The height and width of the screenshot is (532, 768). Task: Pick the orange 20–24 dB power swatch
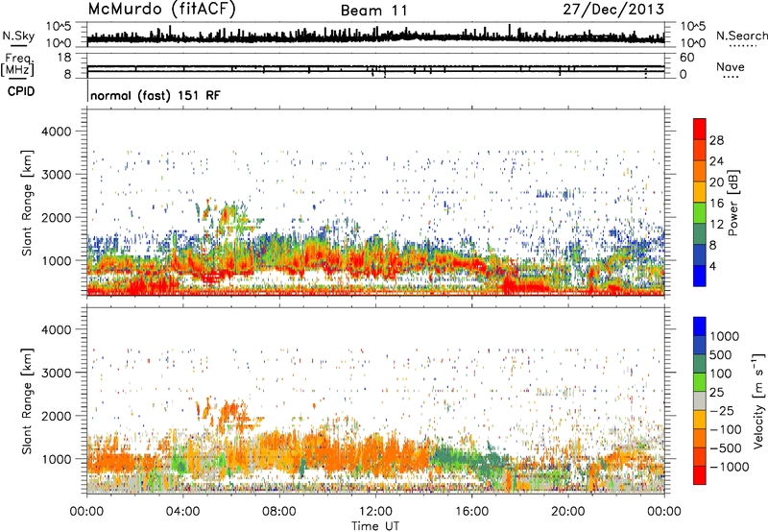tap(700, 172)
